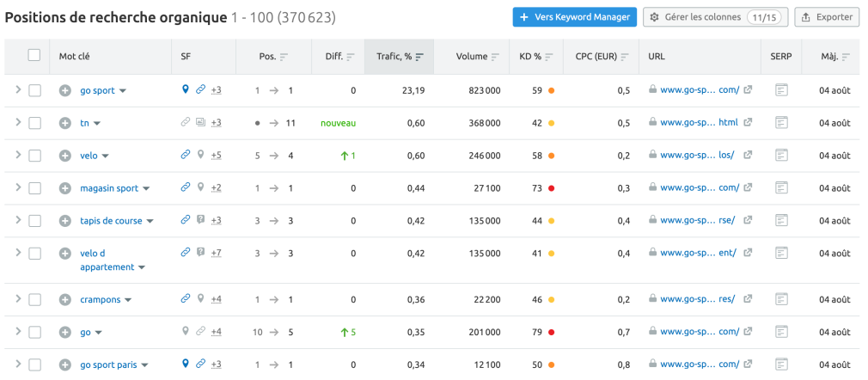868x380 pixels.
Task: Open external URL icon in 'velo d appartement' row
Action: point(748,253)
